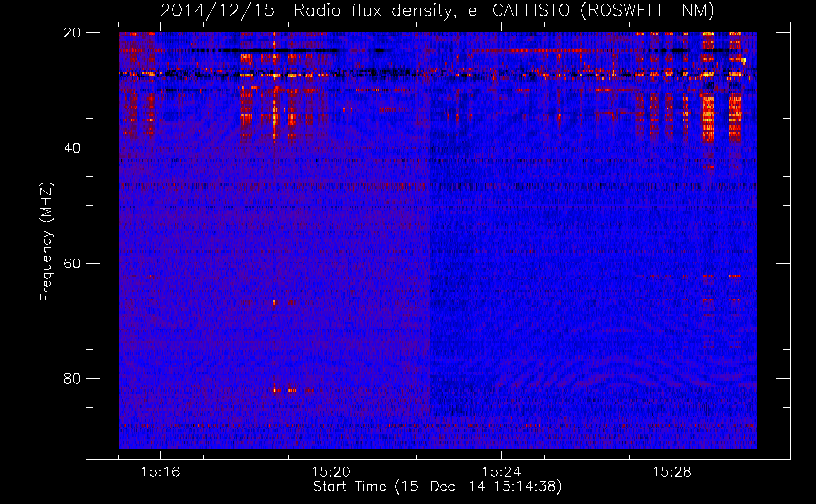
Task: Click the 15:28 time axis label
Action: tap(672, 472)
